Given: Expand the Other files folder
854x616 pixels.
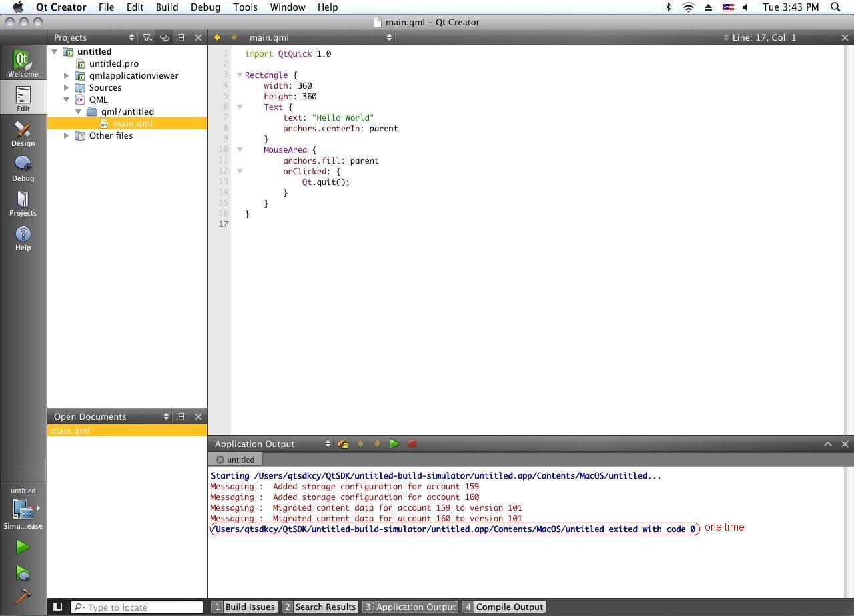Looking at the screenshot, I should coord(67,135).
